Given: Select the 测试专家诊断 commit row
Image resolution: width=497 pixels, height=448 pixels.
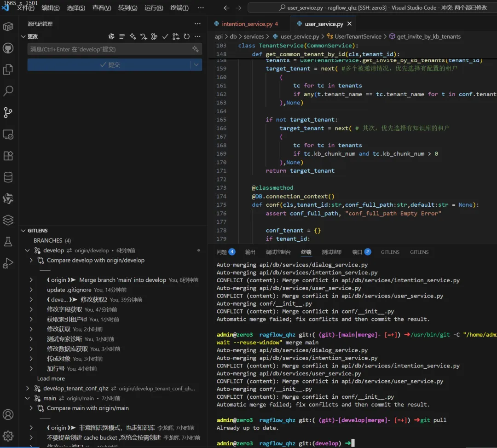Looking at the screenshot, I should pyautogui.click(x=113, y=339).
